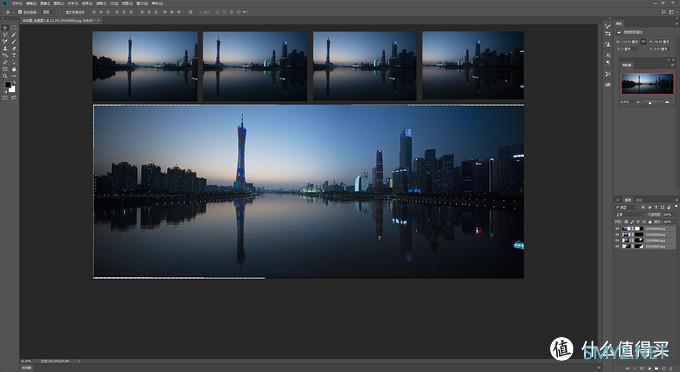Screen dimensions: 680x372
Task: Open the blend mode dropdown in Layers panel
Action: tap(630, 215)
